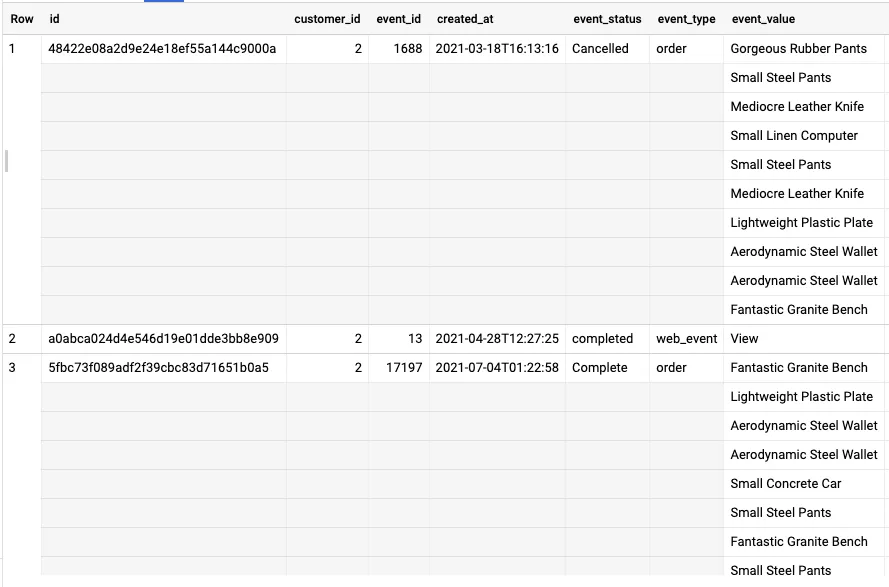Select the event_type column header
Viewport: 889px width, 587px height.
tap(686, 19)
